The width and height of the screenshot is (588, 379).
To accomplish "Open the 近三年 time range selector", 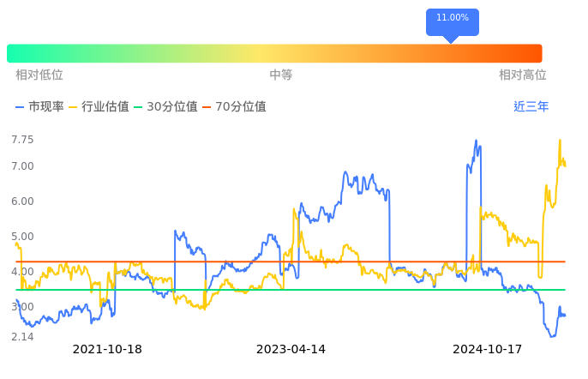I will click(x=531, y=107).
